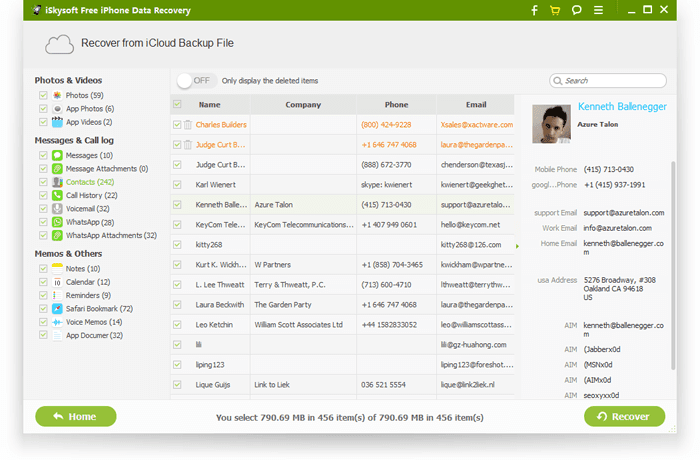Click the Home button
The width and height of the screenshot is (700, 460).
76,416
